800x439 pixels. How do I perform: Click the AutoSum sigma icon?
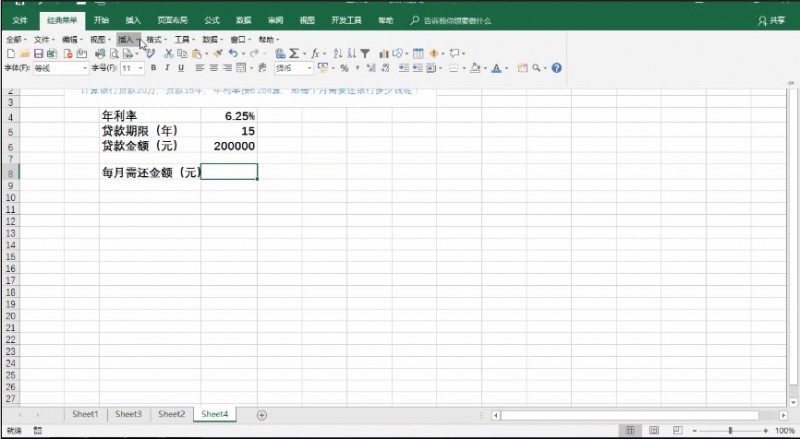point(294,54)
